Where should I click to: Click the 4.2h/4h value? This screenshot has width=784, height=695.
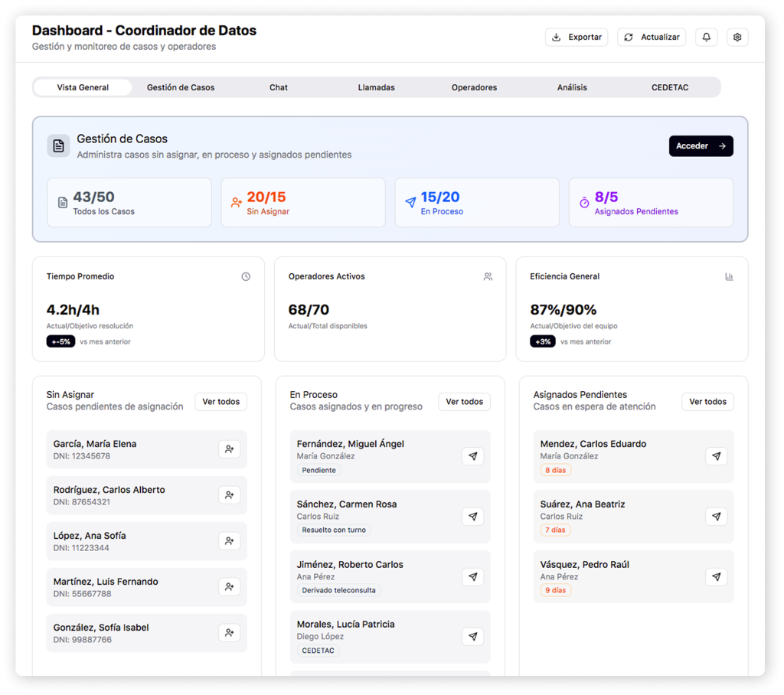pyautogui.click(x=73, y=310)
